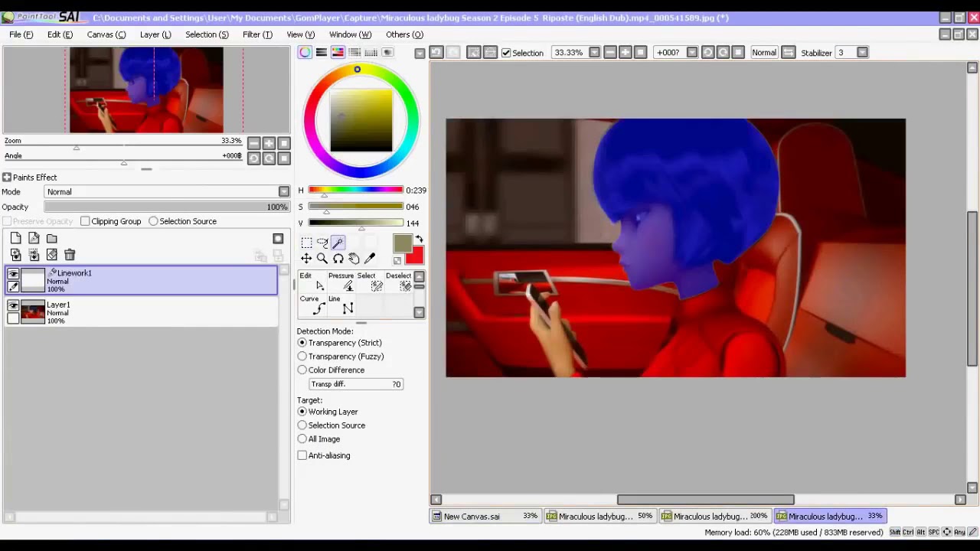Undo with the toolbar undo arrow
The width and height of the screenshot is (980, 551).
point(436,52)
